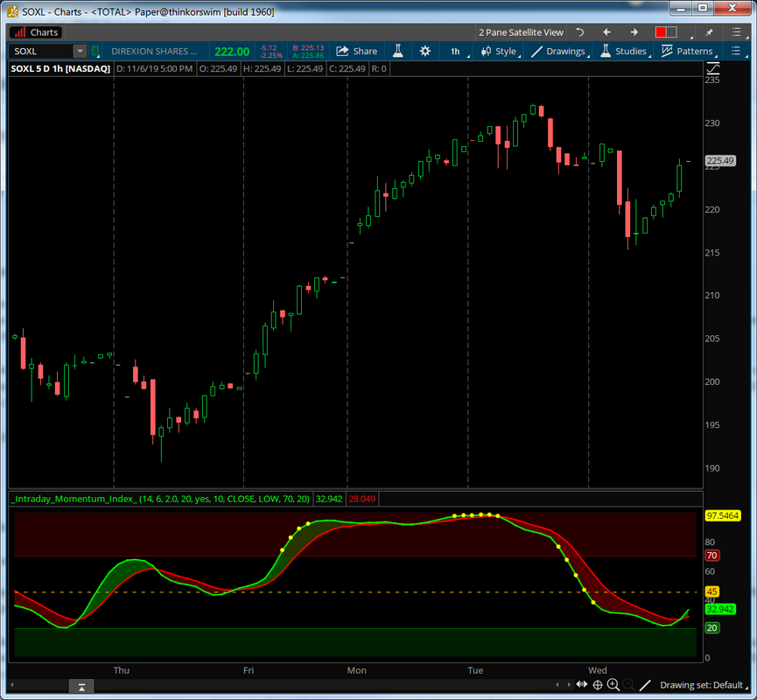The height and width of the screenshot is (700, 757).
Task: Click the Wed date label on time axis
Action: [x=597, y=670]
